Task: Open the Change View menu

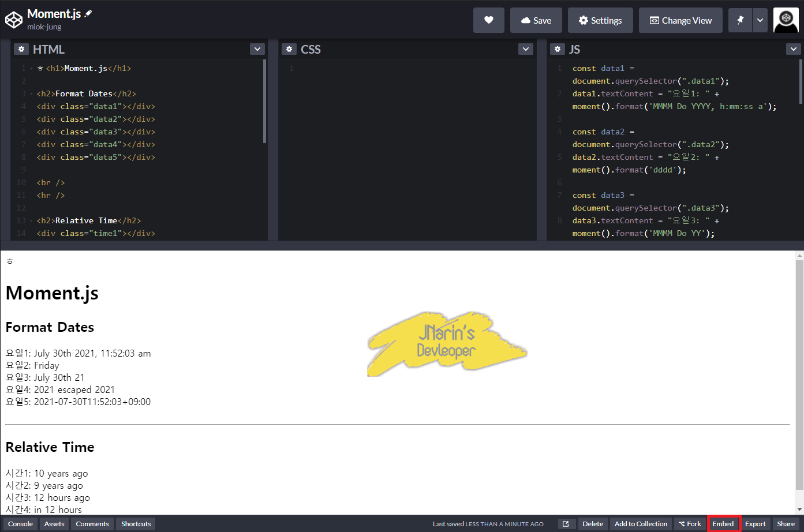Action: (x=680, y=20)
